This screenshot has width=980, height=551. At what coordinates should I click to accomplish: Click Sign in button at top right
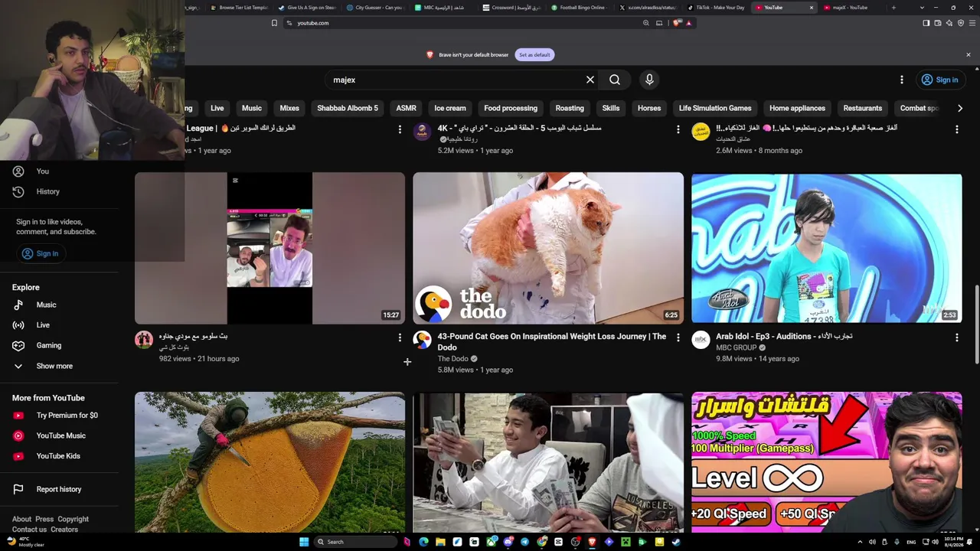click(x=939, y=80)
